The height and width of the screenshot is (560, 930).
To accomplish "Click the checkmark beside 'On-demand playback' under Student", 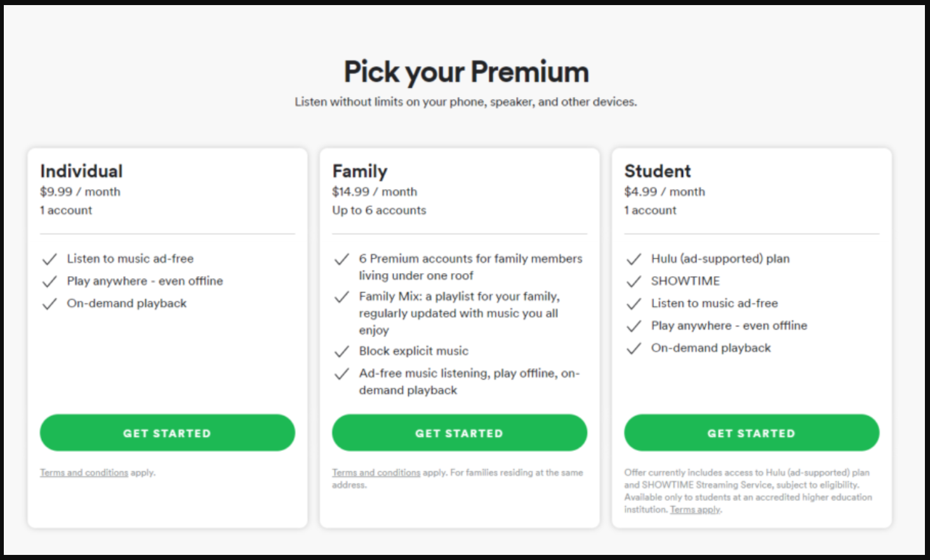I will pos(634,348).
